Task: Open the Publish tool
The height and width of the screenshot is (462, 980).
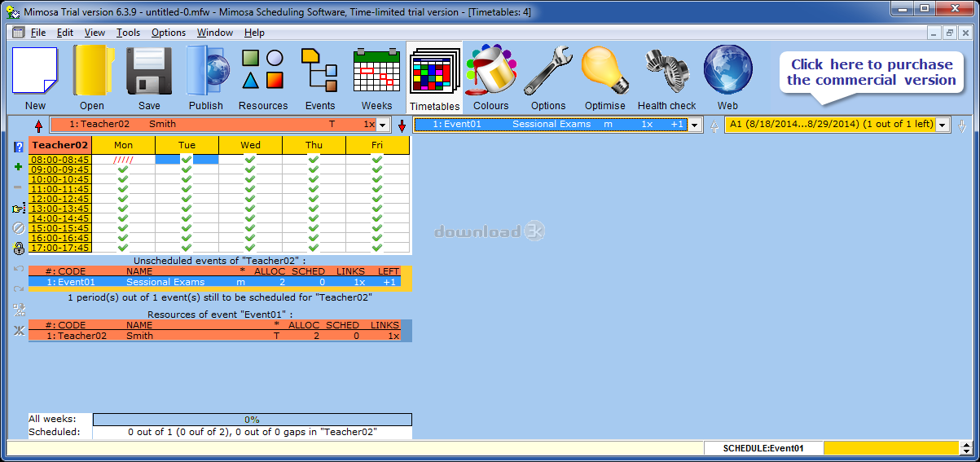Action: point(206,78)
